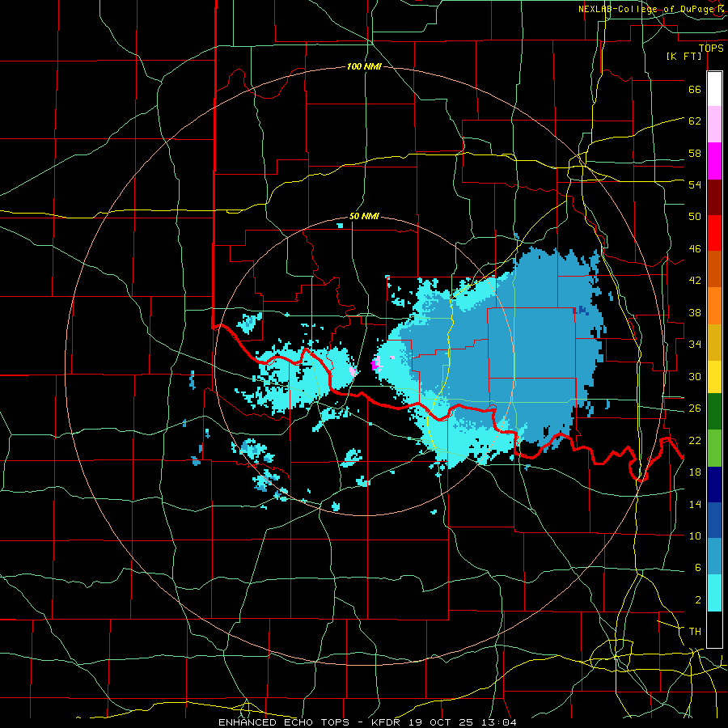Click the 'TH' threshold legend label
The width and height of the screenshot is (728, 728).
pos(695,632)
